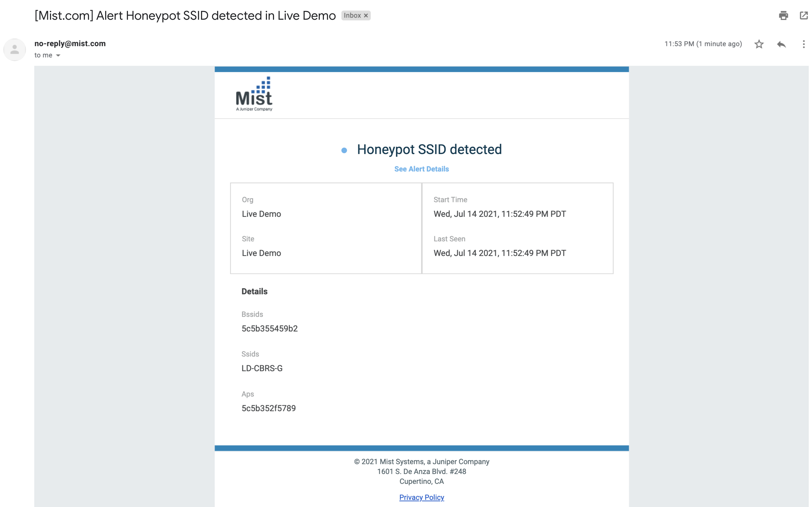Click the BSSID value 5c5b355459b2
The height and width of the screenshot is (507, 812).
(270, 329)
